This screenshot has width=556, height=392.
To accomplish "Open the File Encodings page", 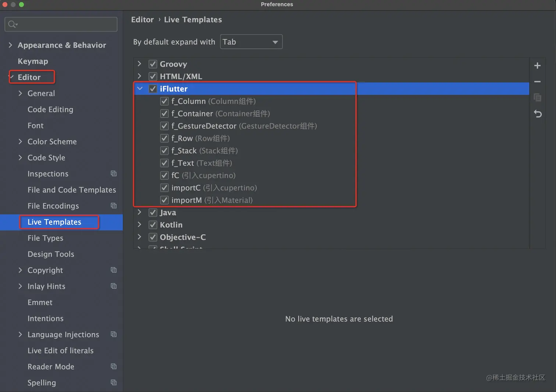I will pyautogui.click(x=53, y=206).
